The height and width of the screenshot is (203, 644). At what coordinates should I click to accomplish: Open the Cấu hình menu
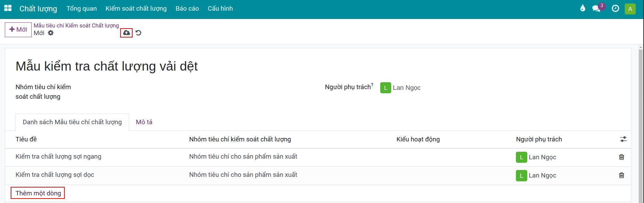click(x=220, y=9)
